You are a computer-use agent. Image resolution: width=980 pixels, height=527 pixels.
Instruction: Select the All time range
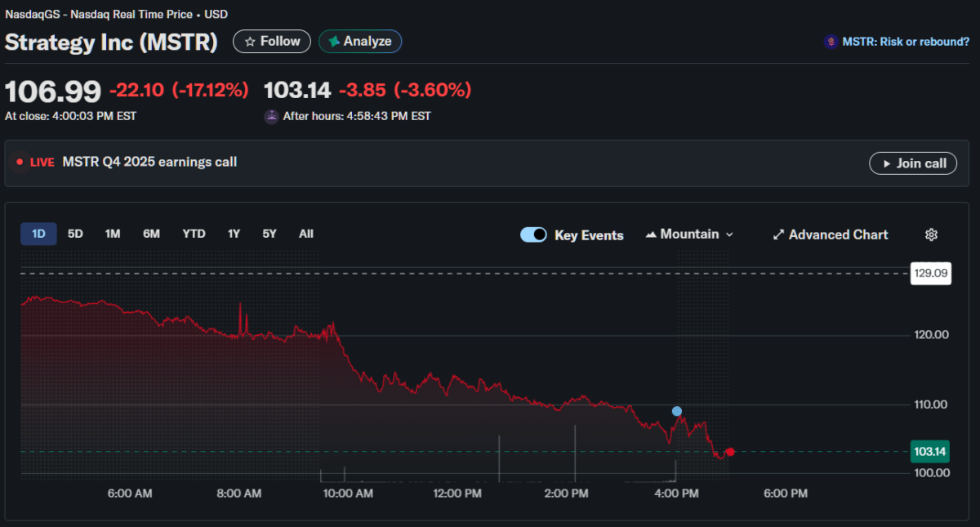[305, 234]
